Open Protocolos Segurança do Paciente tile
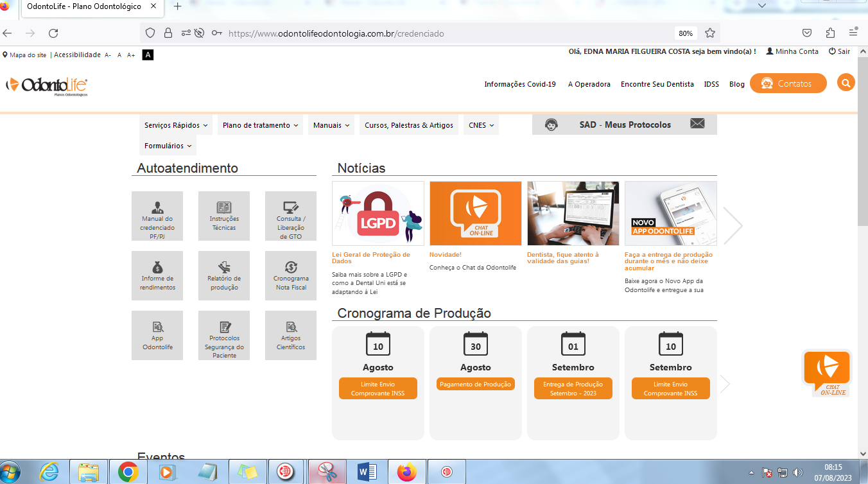 [x=224, y=336]
